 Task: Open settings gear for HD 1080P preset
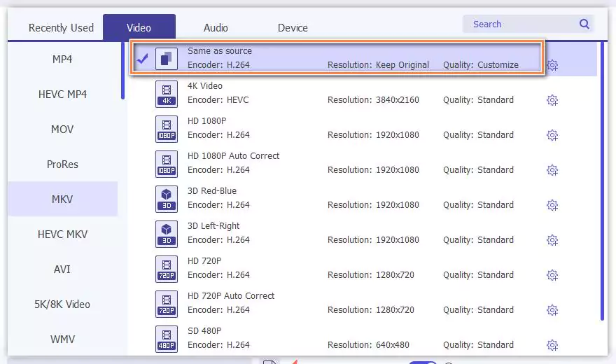pyautogui.click(x=552, y=135)
